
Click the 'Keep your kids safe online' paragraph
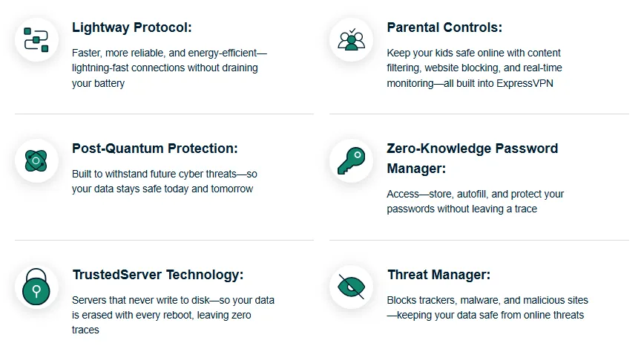click(473, 68)
